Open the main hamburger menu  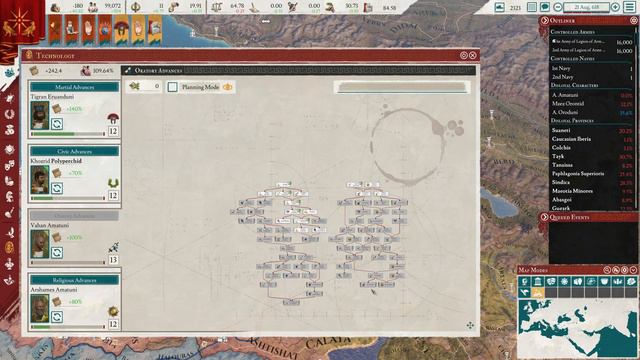pyautogui.click(x=629, y=7)
